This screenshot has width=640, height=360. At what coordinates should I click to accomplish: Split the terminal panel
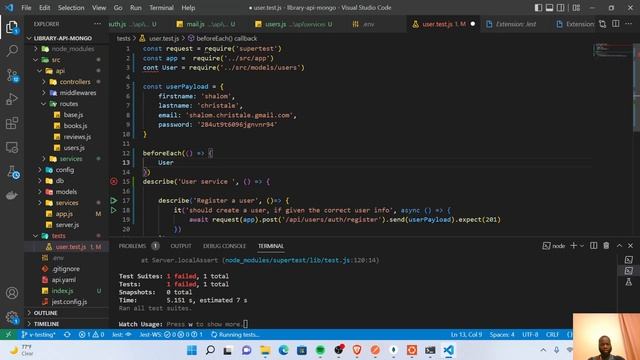tap(594, 246)
